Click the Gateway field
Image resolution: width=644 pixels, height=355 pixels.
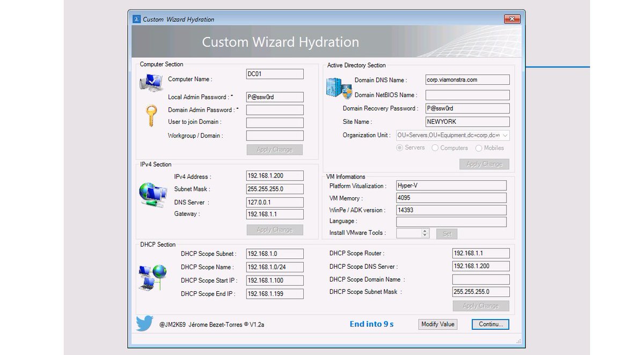click(275, 214)
